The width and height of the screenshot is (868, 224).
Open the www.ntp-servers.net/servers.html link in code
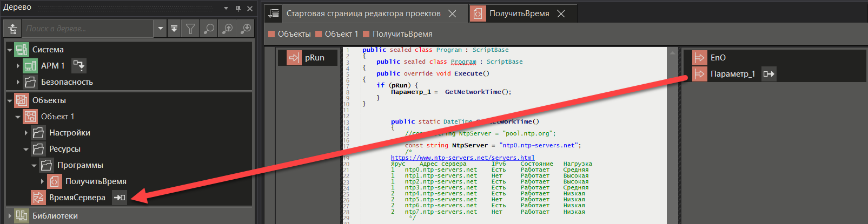(462, 158)
